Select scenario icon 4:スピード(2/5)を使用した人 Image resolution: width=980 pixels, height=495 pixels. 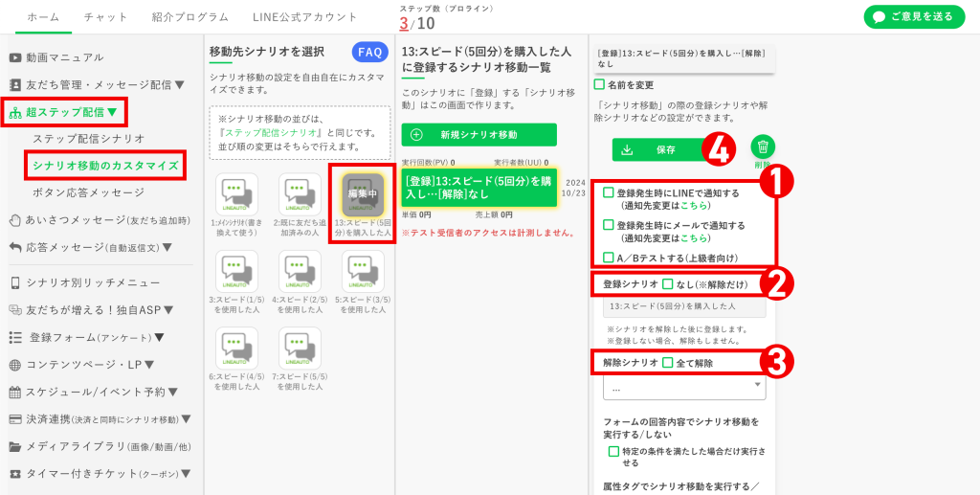coord(300,271)
